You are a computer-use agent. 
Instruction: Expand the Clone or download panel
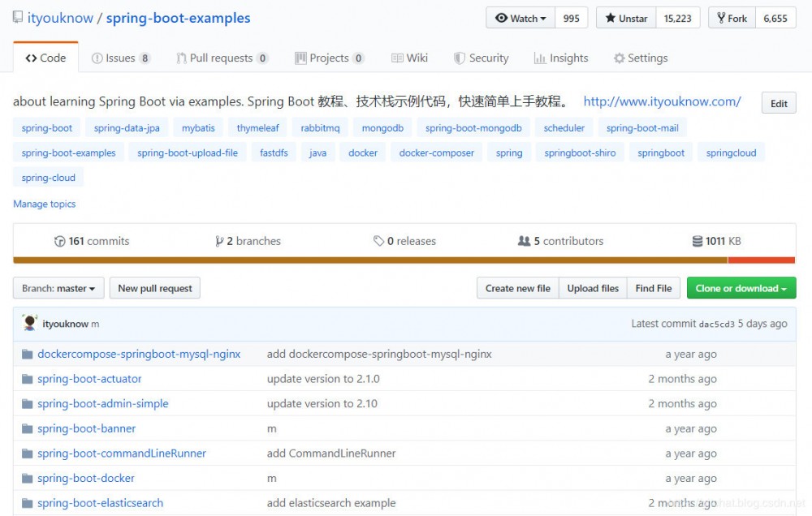tap(741, 287)
